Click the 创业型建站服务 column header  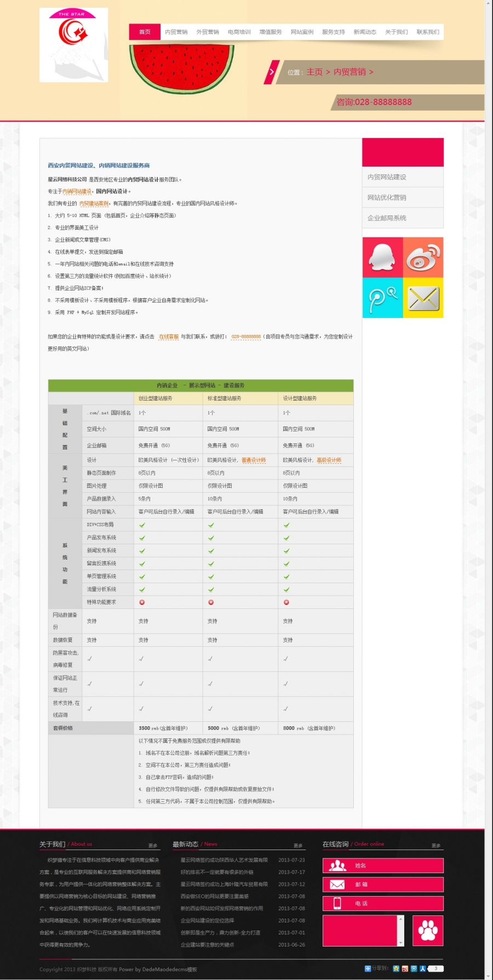168,398
